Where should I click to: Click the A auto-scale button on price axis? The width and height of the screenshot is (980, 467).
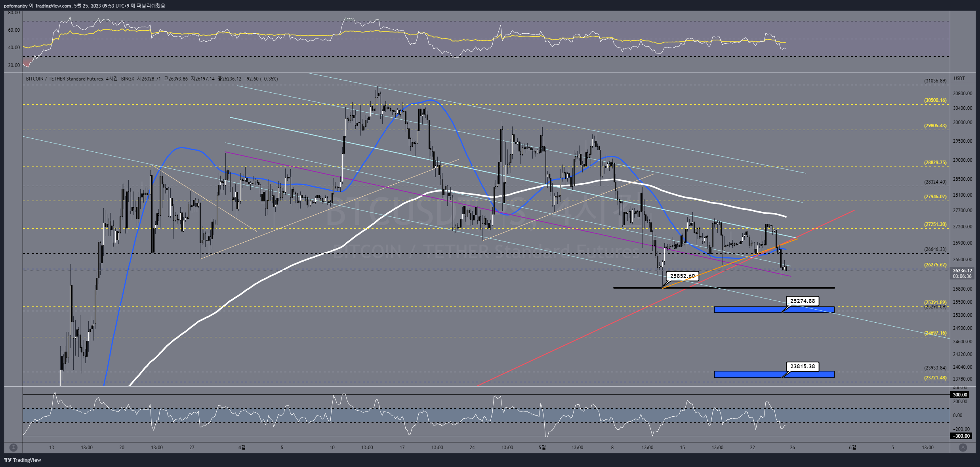click(x=963, y=447)
